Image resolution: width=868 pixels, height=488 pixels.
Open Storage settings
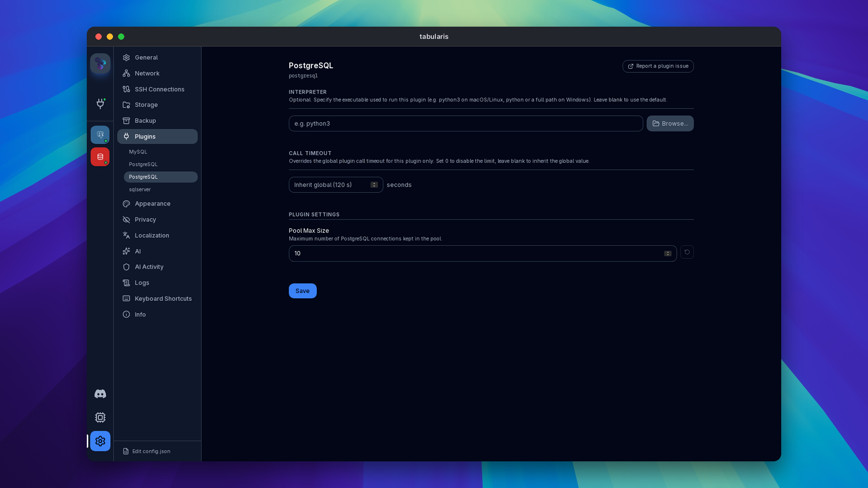(157, 105)
